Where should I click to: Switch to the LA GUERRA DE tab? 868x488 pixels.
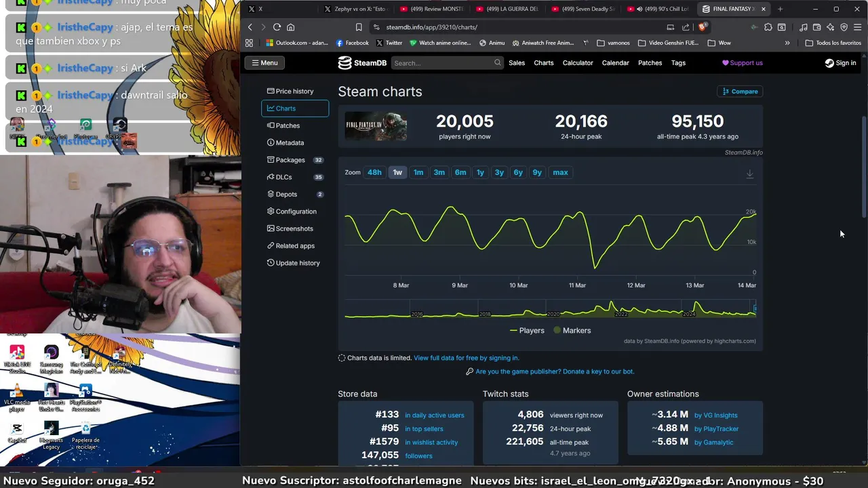[x=507, y=9]
